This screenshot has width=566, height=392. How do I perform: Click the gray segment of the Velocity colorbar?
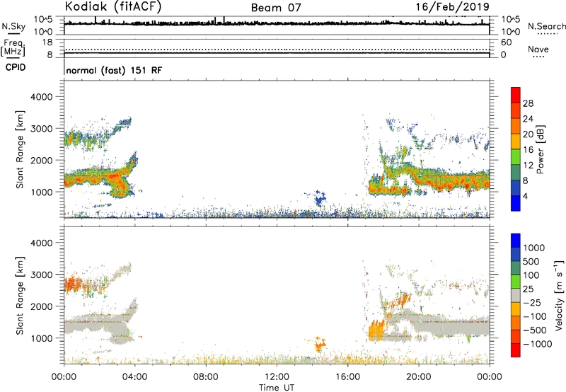(516, 295)
